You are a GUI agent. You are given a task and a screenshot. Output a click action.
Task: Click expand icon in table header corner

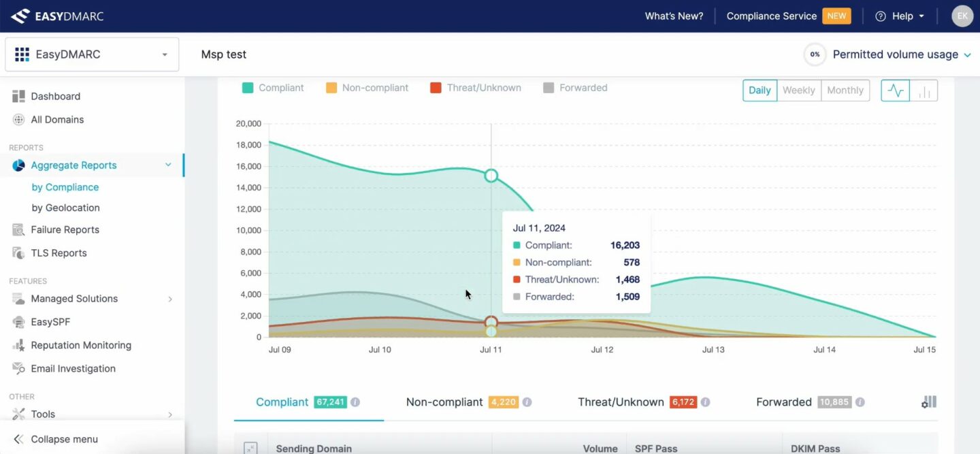coord(250,449)
